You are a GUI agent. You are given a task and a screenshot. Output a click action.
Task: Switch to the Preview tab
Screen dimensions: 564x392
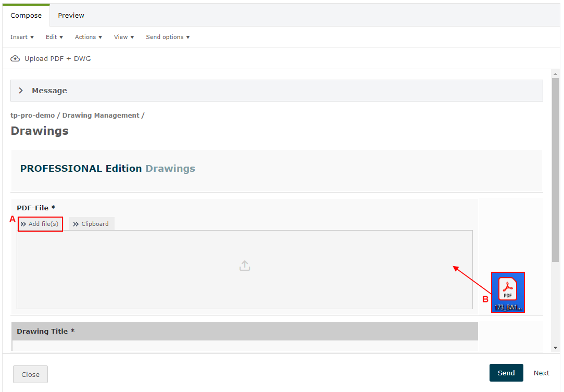pyautogui.click(x=71, y=16)
